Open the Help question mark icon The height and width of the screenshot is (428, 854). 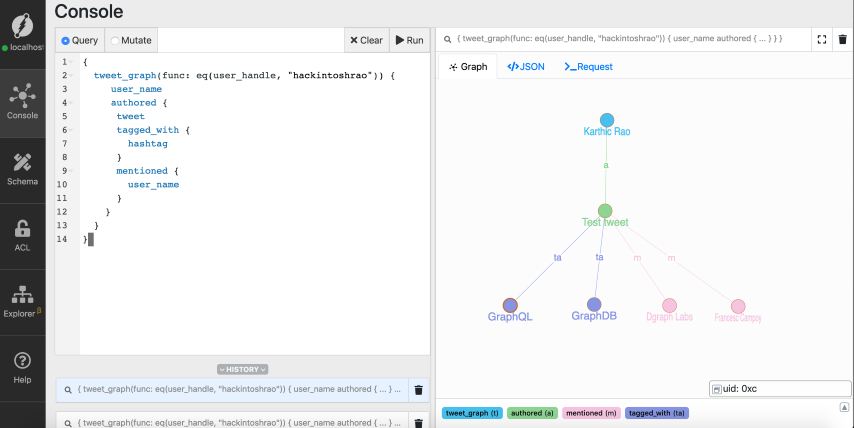[x=22, y=366]
